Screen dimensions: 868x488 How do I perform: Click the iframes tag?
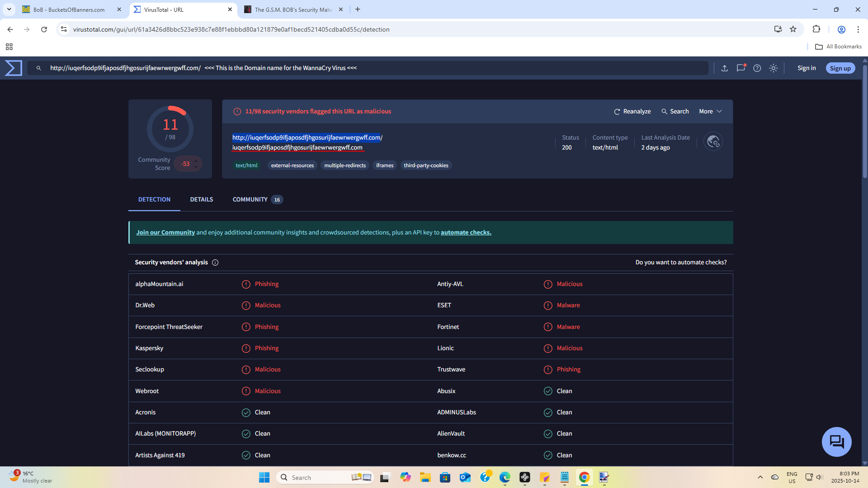point(385,166)
